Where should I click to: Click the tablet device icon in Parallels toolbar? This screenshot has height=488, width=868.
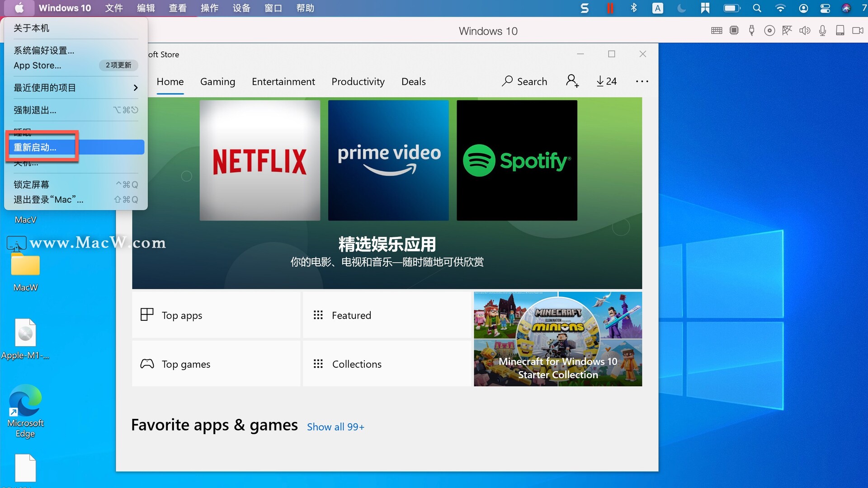click(840, 31)
